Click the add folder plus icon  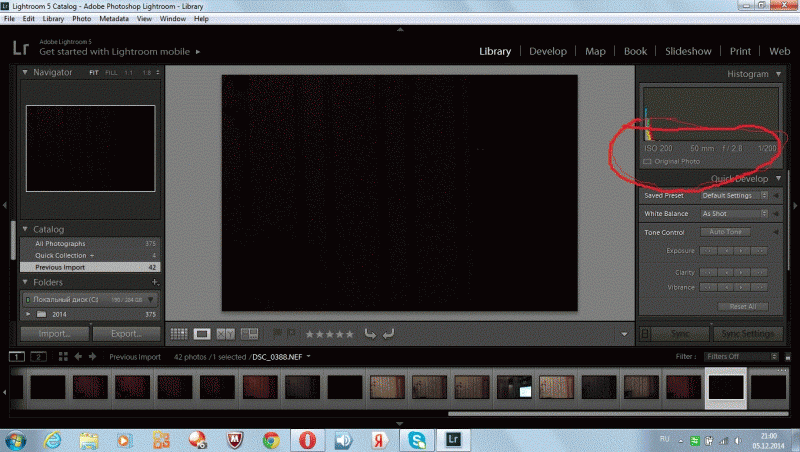(x=155, y=282)
